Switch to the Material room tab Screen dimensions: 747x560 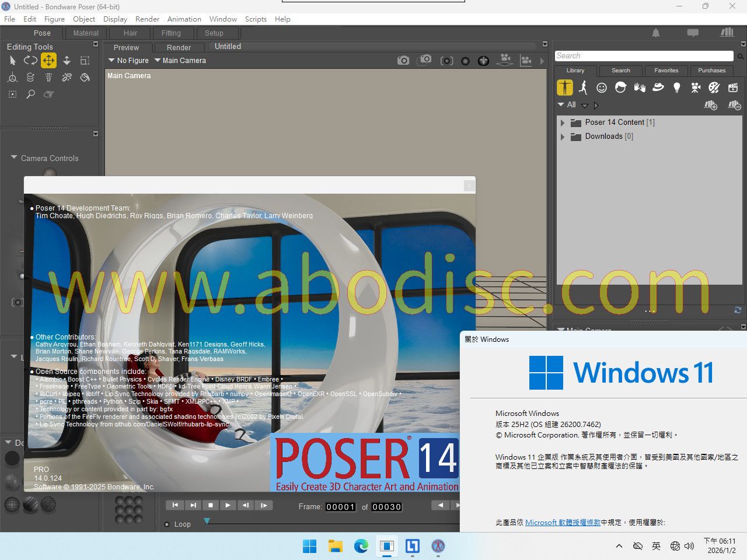pos(86,33)
